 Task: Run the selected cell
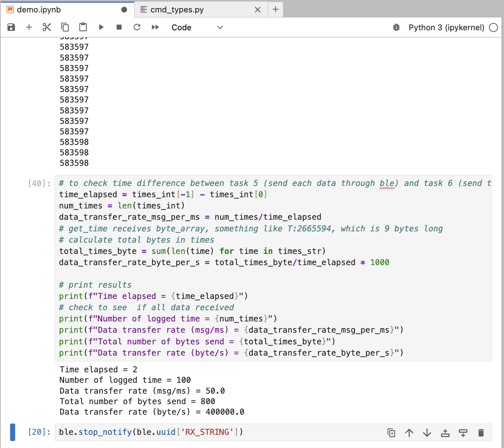pyautogui.click(x=101, y=27)
